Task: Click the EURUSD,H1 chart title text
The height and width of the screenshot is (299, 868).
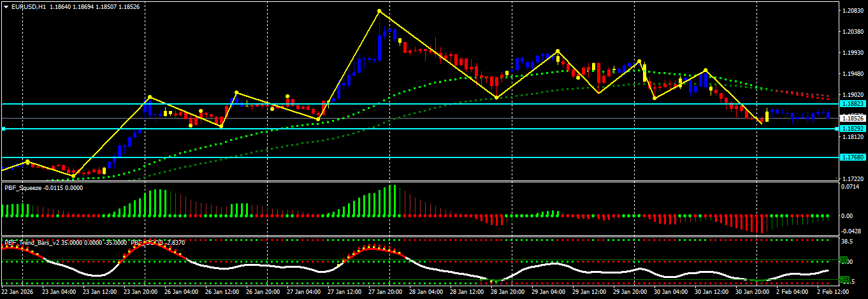Action: pos(29,6)
